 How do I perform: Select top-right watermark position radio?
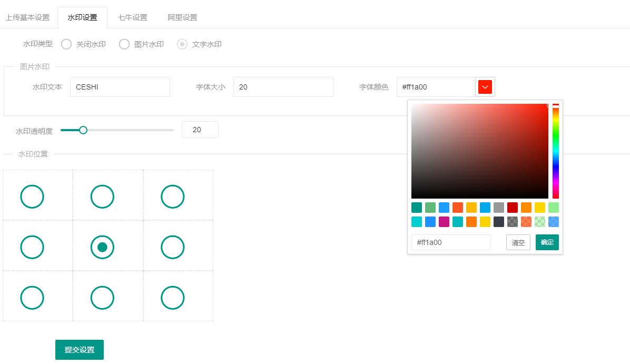pos(173,196)
